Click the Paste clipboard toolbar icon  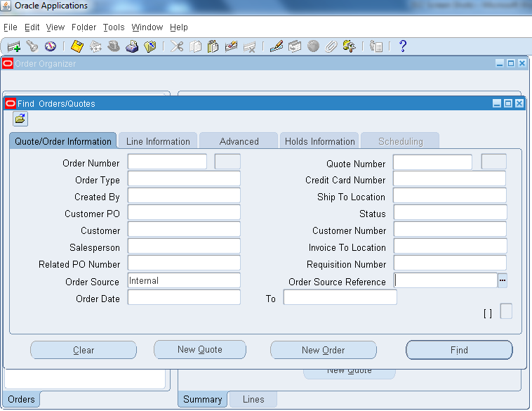213,46
